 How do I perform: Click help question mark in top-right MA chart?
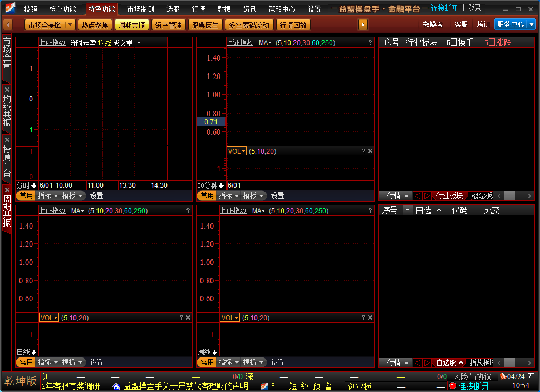click(x=370, y=42)
